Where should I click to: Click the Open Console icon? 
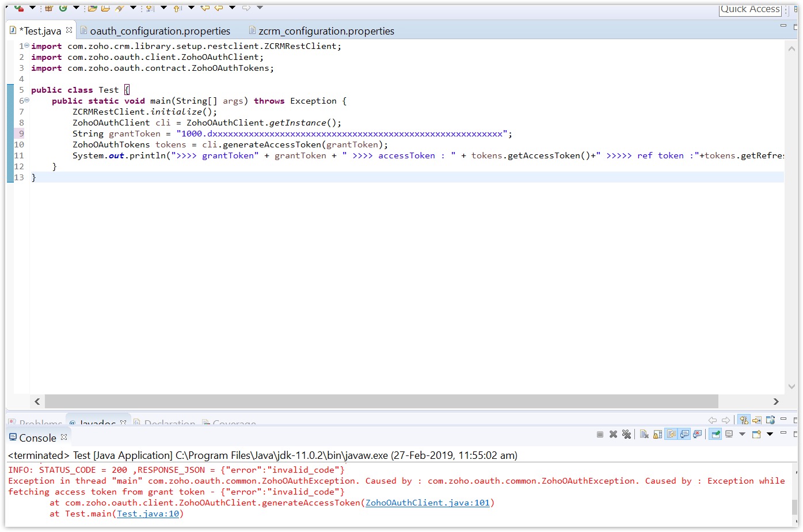[756, 434]
